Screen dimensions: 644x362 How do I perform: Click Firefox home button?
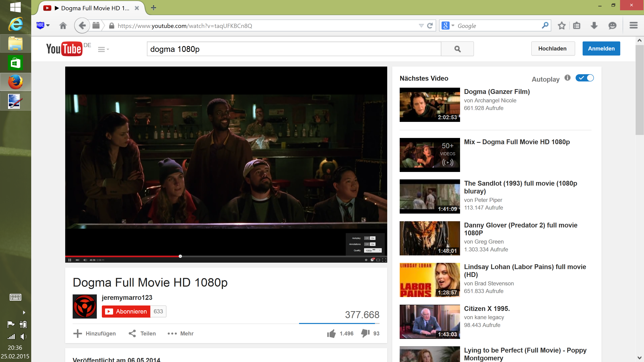coord(63,26)
